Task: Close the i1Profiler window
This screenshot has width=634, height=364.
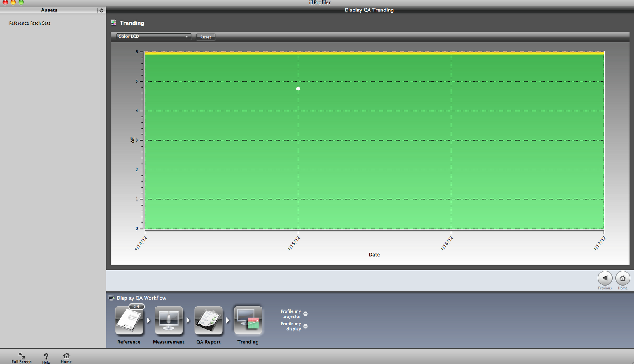Action: pos(5,2)
